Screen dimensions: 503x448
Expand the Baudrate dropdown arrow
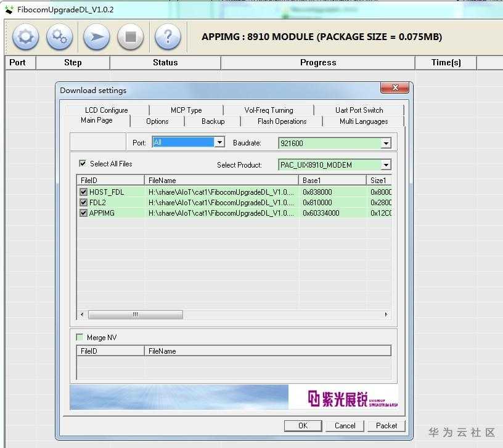[386, 143]
